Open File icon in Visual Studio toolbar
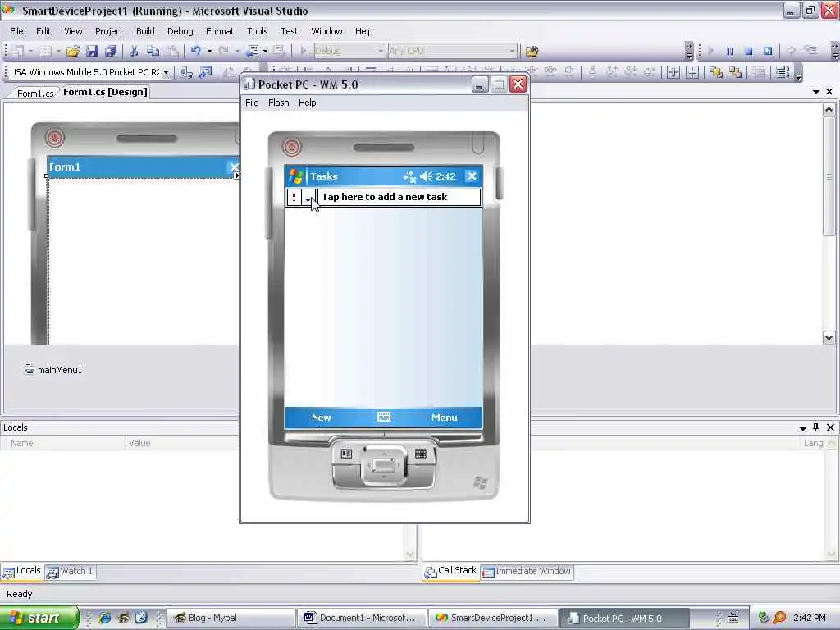 click(x=73, y=51)
